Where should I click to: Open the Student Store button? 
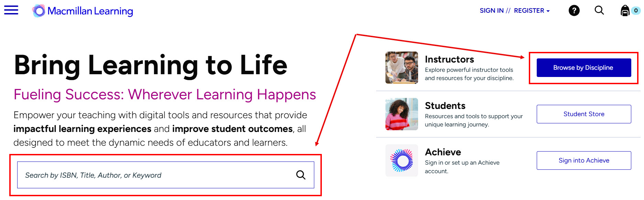583,114
